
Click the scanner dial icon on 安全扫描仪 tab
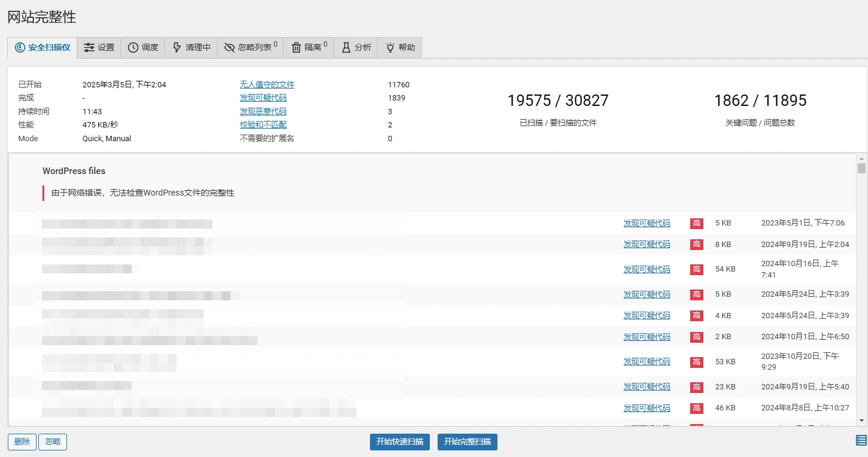(x=19, y=47)
